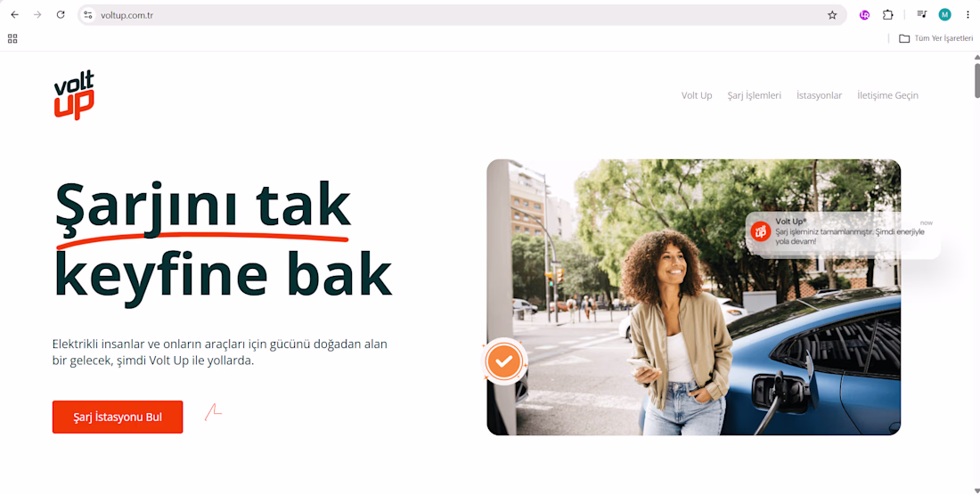This screenshot has width=980, height=494.
Task: Open the Extensions puzzle icon
Action: pos(887,15)
